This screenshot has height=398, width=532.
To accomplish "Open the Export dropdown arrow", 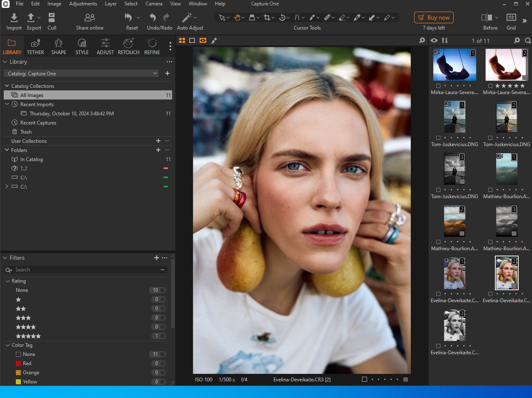I will click(39, 17).
